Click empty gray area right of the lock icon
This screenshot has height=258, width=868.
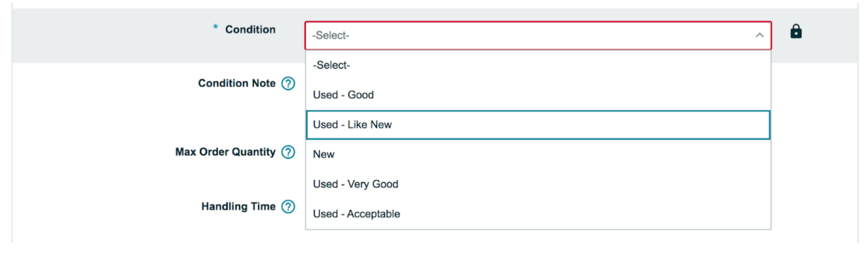point(830,35)
